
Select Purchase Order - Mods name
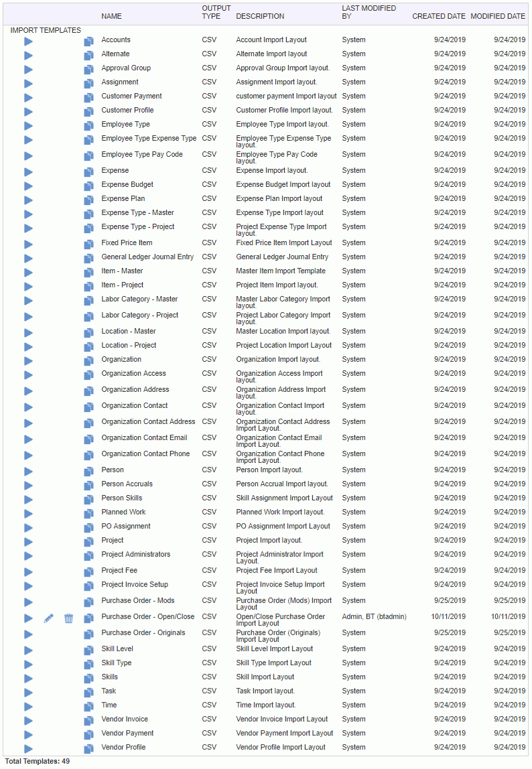(138, 600)
